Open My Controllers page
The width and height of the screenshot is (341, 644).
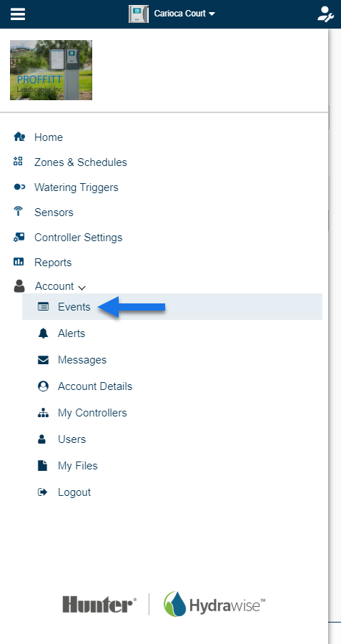[92, 413]
